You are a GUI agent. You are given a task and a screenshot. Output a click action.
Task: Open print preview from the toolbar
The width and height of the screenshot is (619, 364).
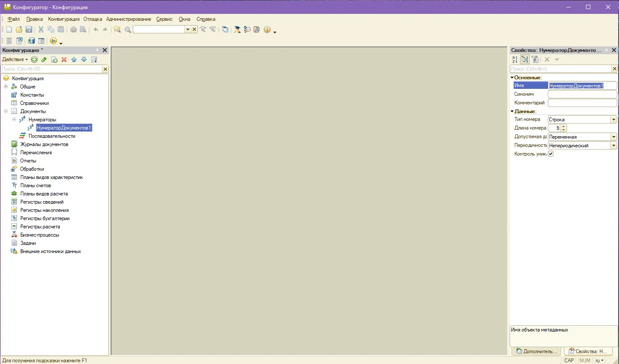(83, 29)
